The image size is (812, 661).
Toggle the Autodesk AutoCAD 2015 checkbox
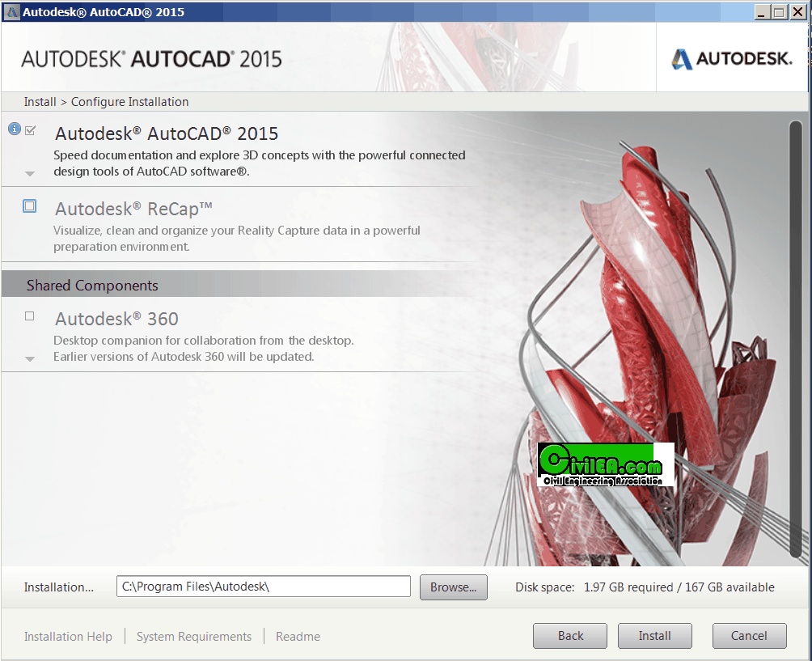pos(30,130)
